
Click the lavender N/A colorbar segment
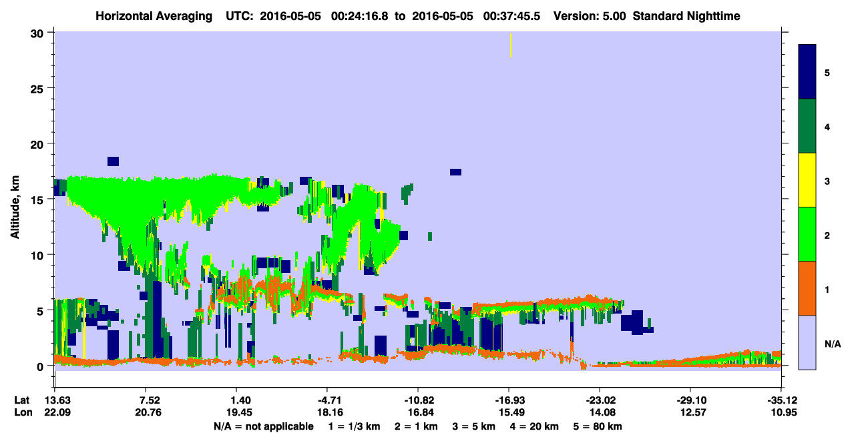click(x=807, y=342)
